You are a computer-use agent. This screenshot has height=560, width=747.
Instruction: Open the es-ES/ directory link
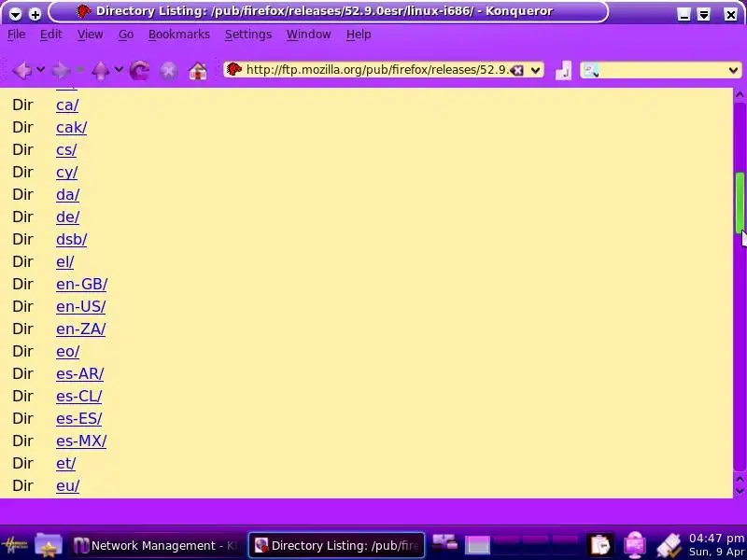(79, 418)
